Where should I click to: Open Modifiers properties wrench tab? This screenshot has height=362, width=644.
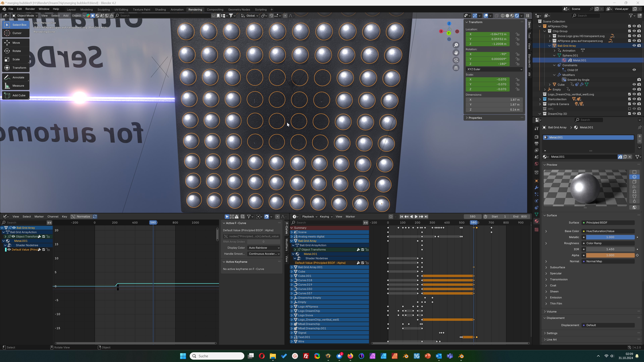[x=536, y=188]
